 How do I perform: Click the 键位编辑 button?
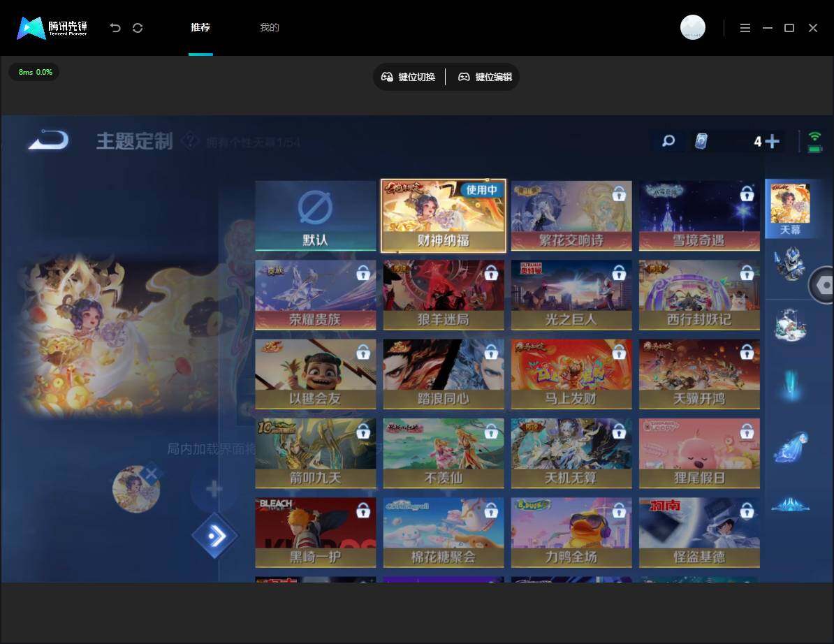(485, 77)
